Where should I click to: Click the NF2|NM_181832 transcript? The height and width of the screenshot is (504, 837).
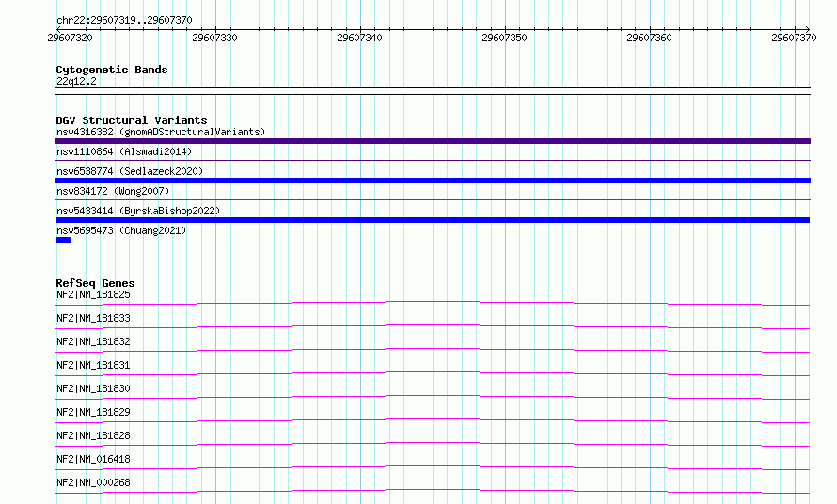[x=93, y=341]
